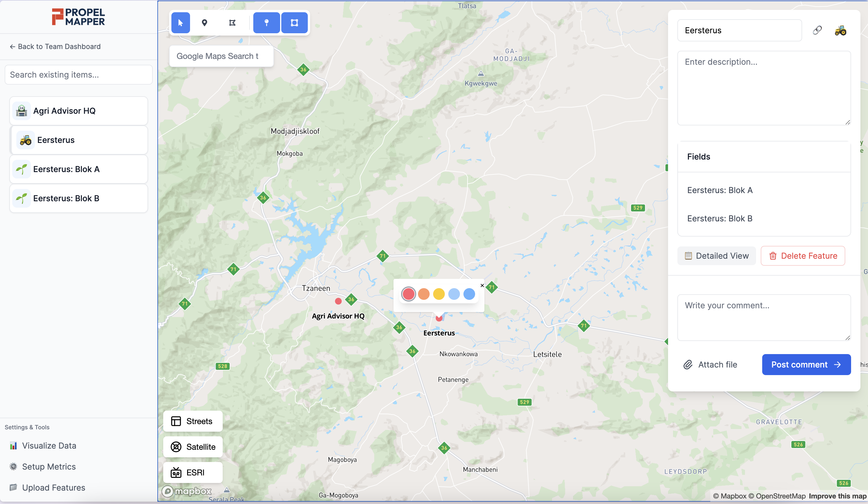
Task: Select the pointer cursor tool
Action: [x=180, y=23]
